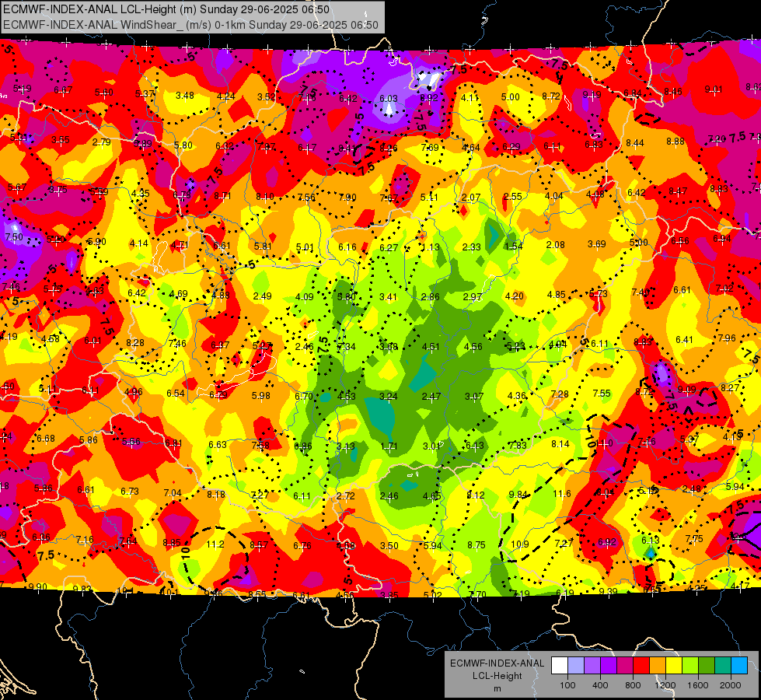The image size is (761, 700).
Task: Click wind shear value 8.14
Action: point(560,443)
